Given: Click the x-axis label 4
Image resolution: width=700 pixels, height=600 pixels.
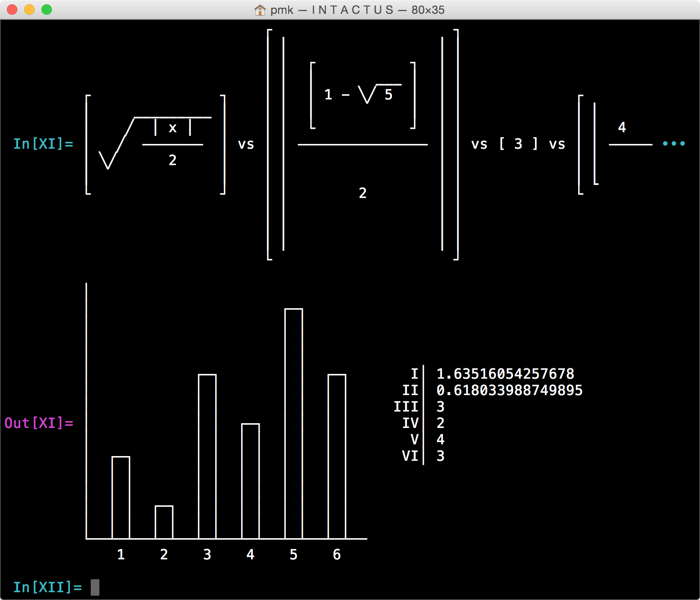Looking at the screenshot, I should click(x=251, y=554).
